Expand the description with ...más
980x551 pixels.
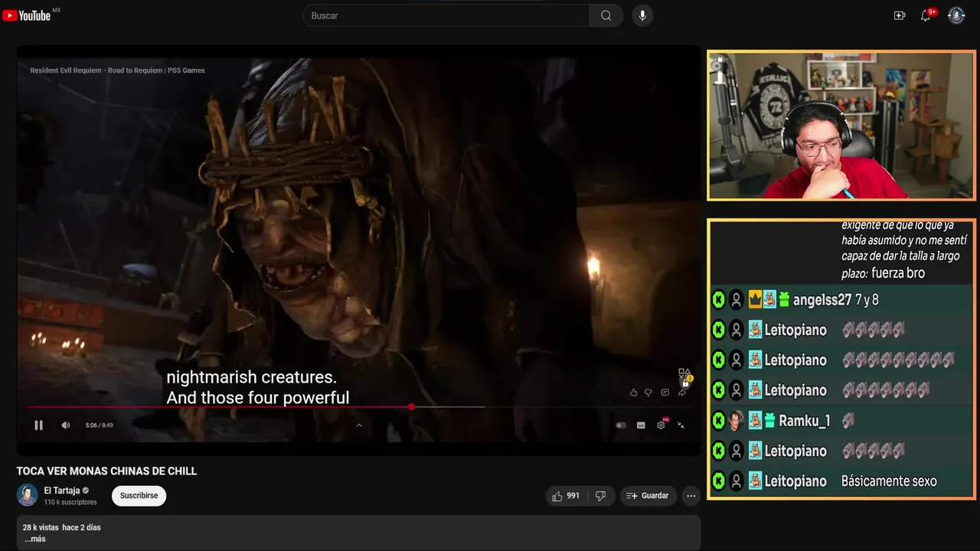coord(35,539)
